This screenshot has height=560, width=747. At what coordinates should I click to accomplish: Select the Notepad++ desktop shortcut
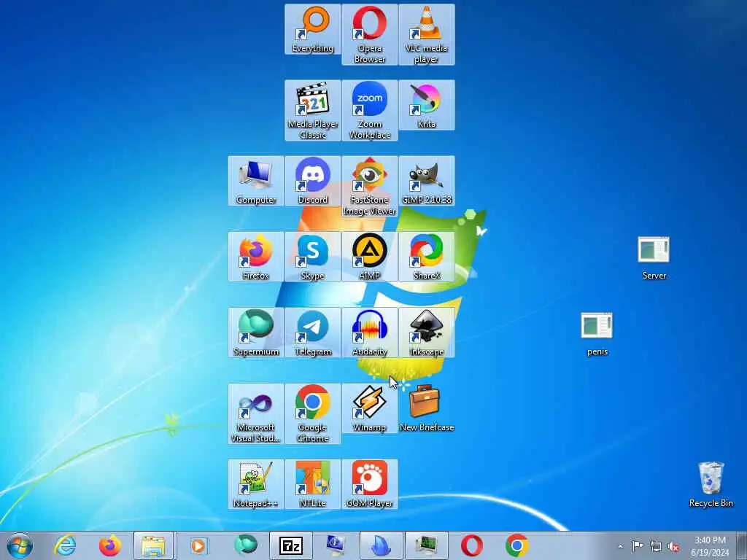click(x=256, y=484)
